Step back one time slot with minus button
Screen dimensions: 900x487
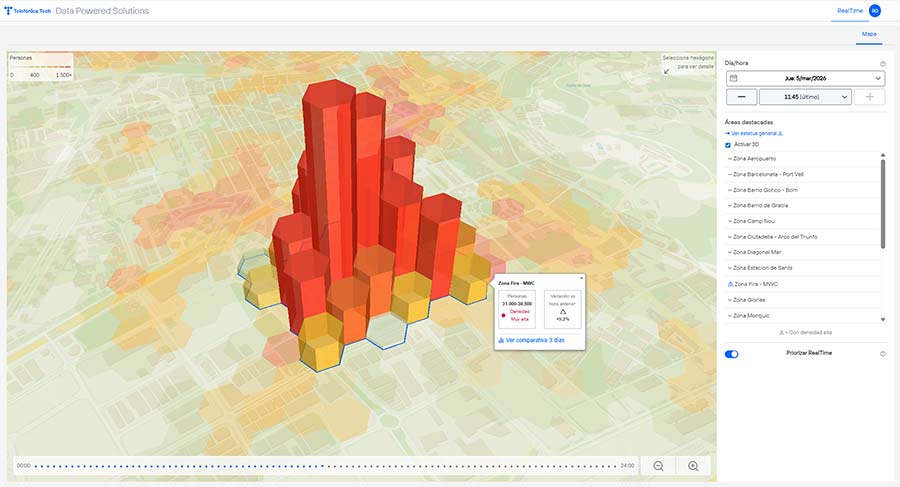(740, 97)
